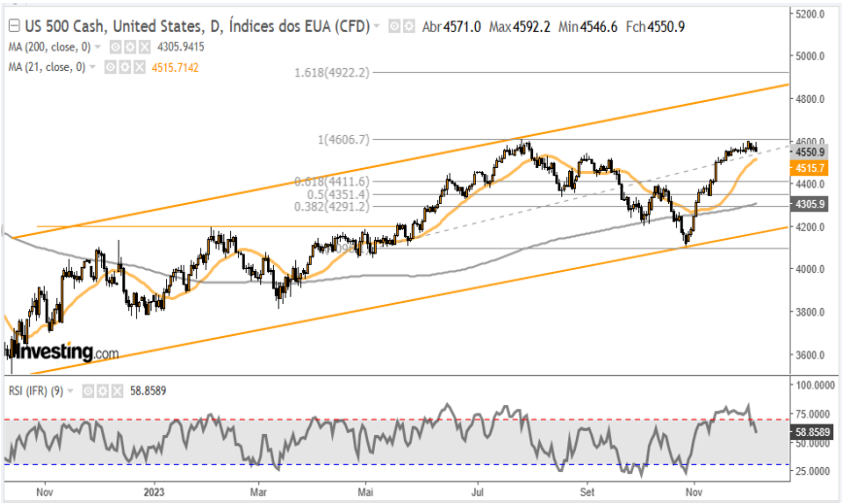
Task: Click the MA (21, close, 0) legend label
Action: pyautogui.click(x=47, y=68)
